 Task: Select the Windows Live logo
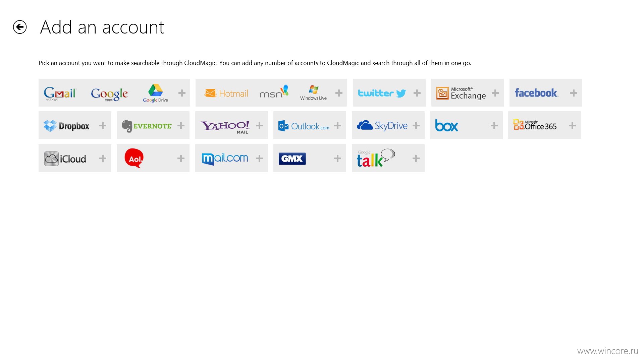(313, 93)
